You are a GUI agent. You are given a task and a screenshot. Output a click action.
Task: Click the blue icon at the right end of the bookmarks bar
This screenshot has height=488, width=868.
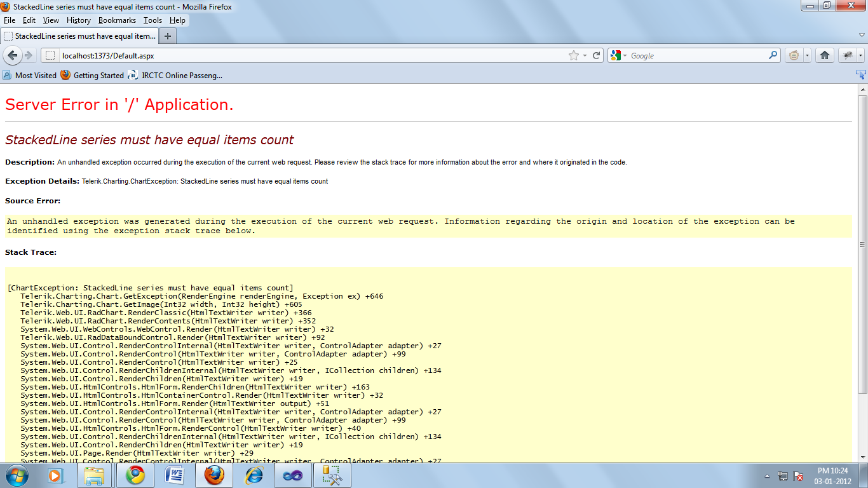pyautogui.click(x=861, y=75)
